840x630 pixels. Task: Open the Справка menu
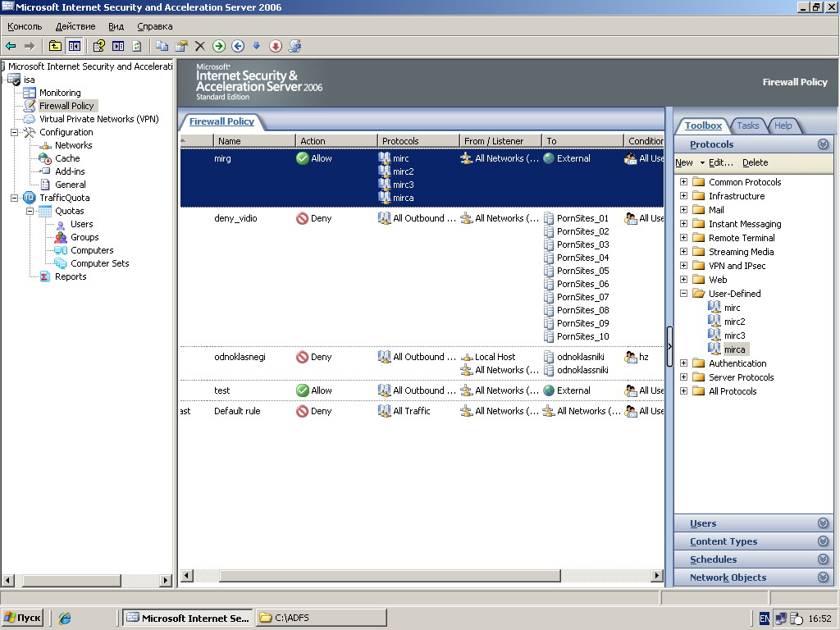tap(155, 26)
